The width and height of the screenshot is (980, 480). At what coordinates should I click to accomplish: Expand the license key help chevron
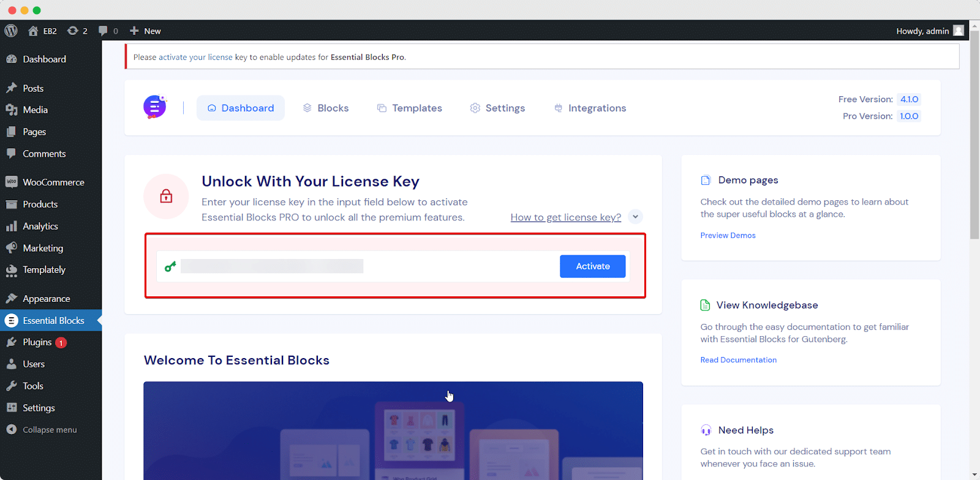(636, 217)
